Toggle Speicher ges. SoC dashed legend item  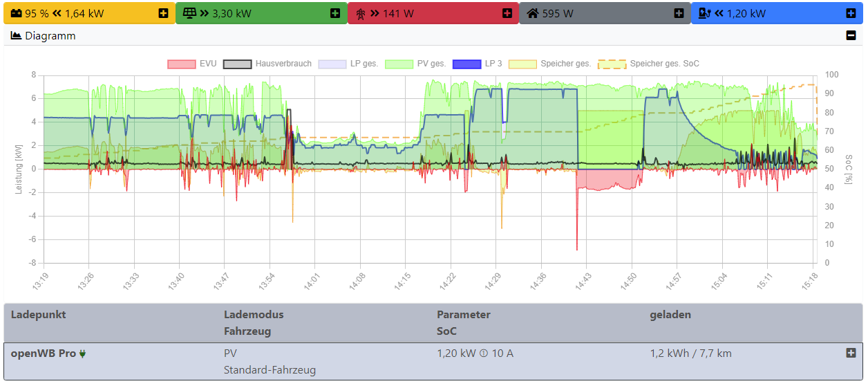(648, 64)
